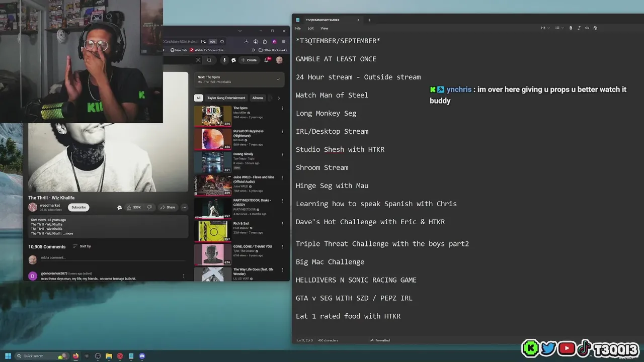Click Formatted toggle in Notepad status bar
Viewport: 644px width, 362px height.
point(380,340)
